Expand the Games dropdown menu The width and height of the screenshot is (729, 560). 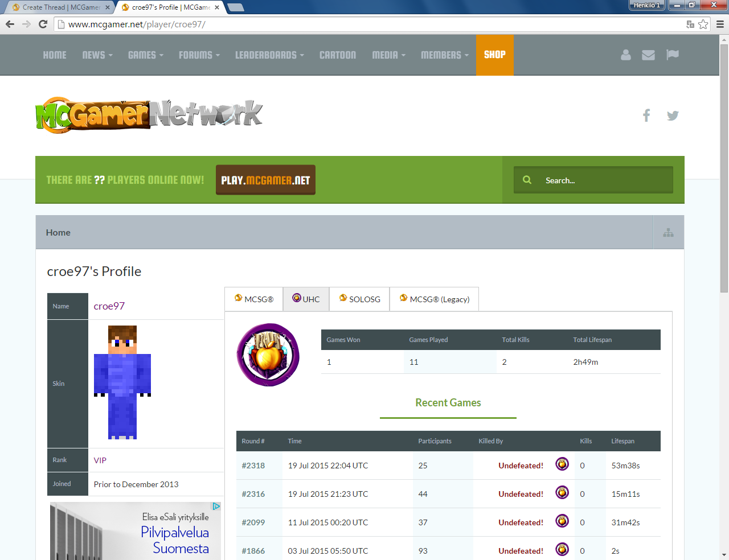coord(146,55)
